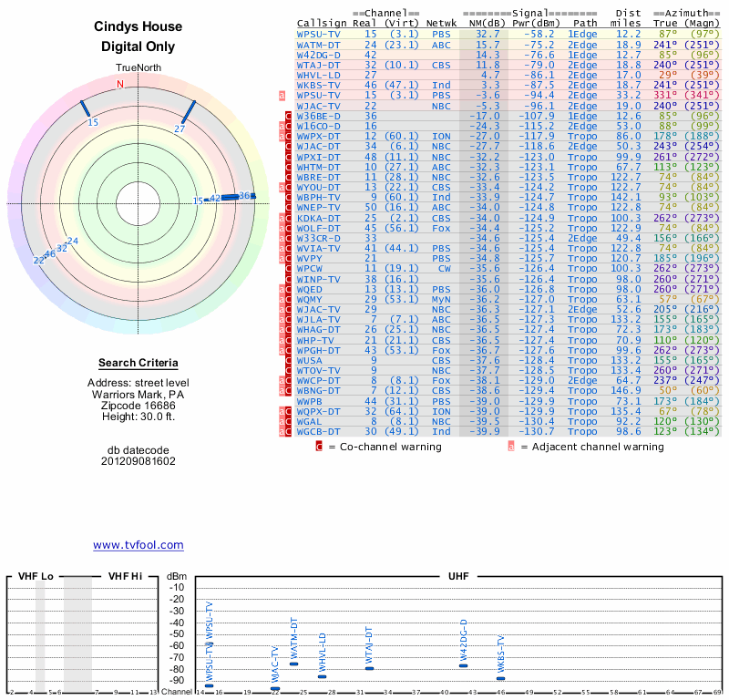
Task: Click the WPXI-DT callsign
Action: pos(318,157)
